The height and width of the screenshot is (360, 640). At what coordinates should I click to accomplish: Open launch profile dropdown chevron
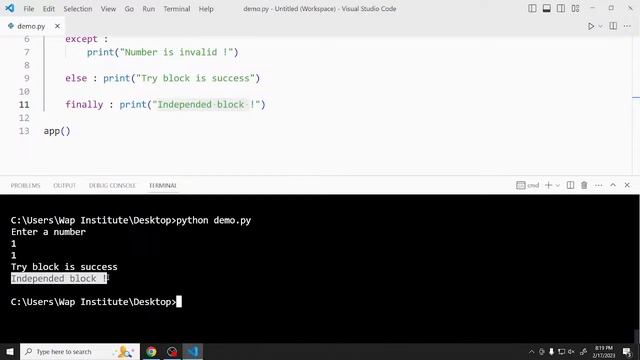[558, 185]
